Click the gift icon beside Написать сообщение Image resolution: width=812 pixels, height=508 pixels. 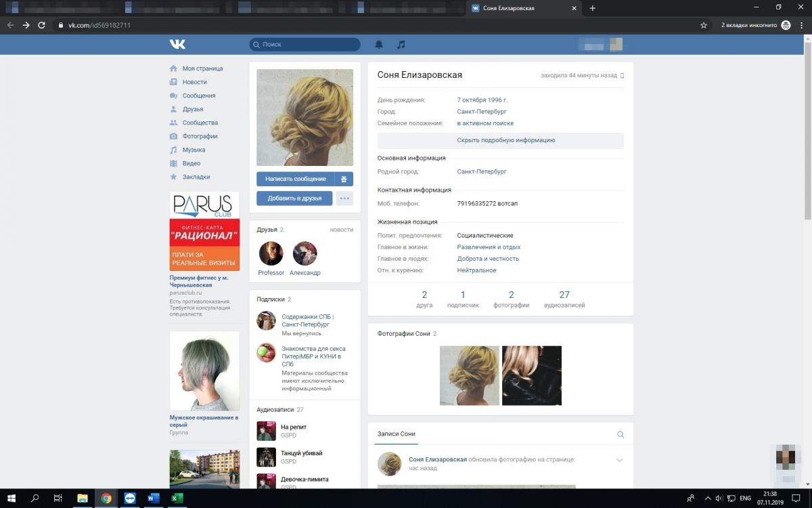pos(344,179)
